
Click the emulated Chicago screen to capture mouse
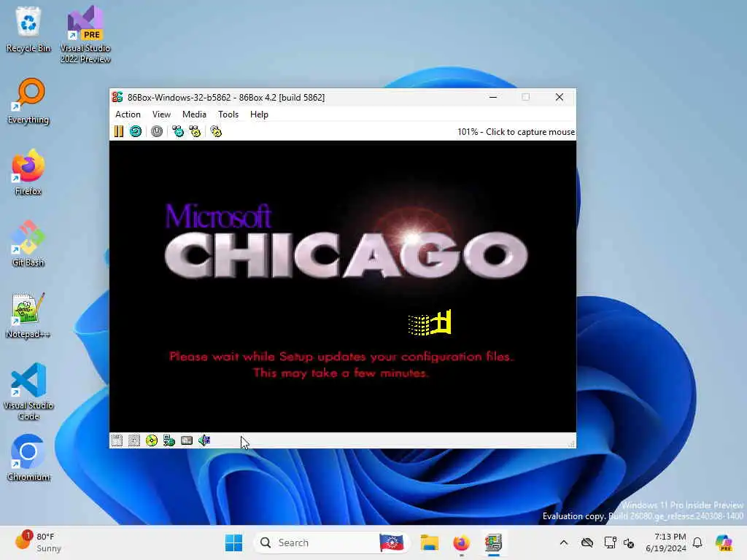click(343, 286)
